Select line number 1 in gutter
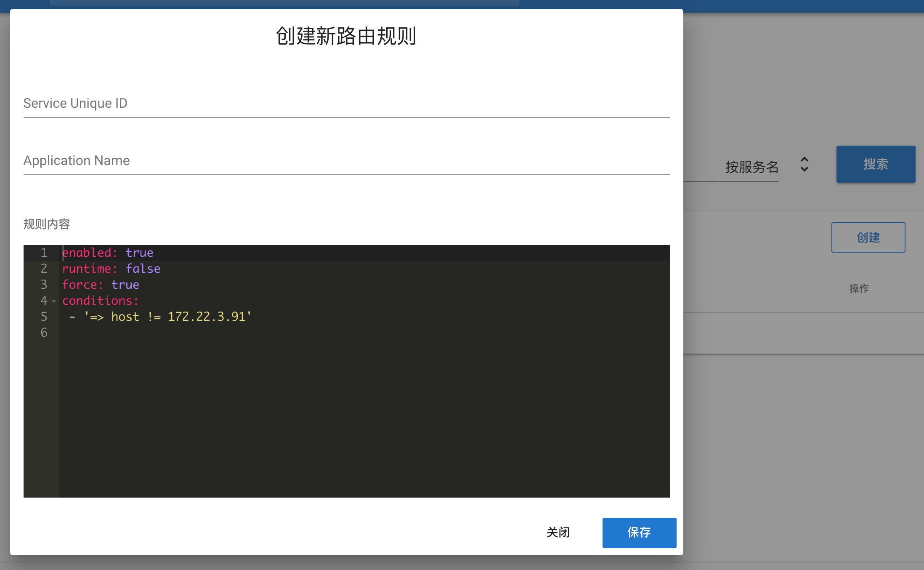This screenshot has width=924, height=570. [x=44, y=253]
